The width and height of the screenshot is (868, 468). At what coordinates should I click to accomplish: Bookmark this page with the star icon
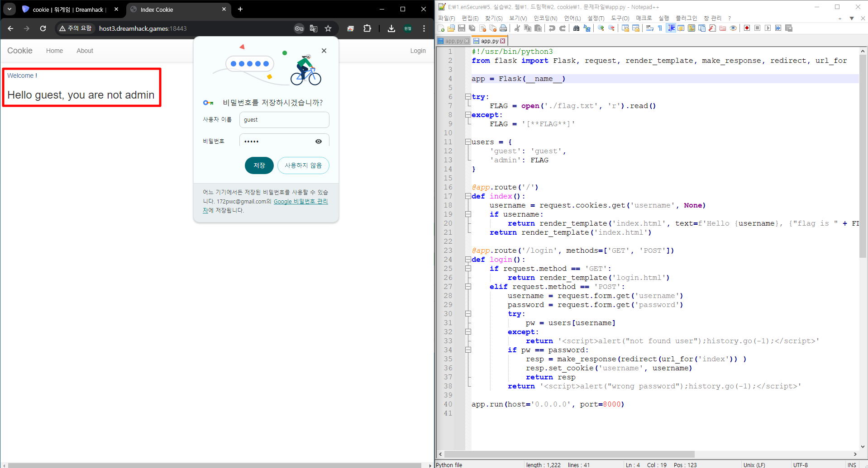click(x=328, y=28)
